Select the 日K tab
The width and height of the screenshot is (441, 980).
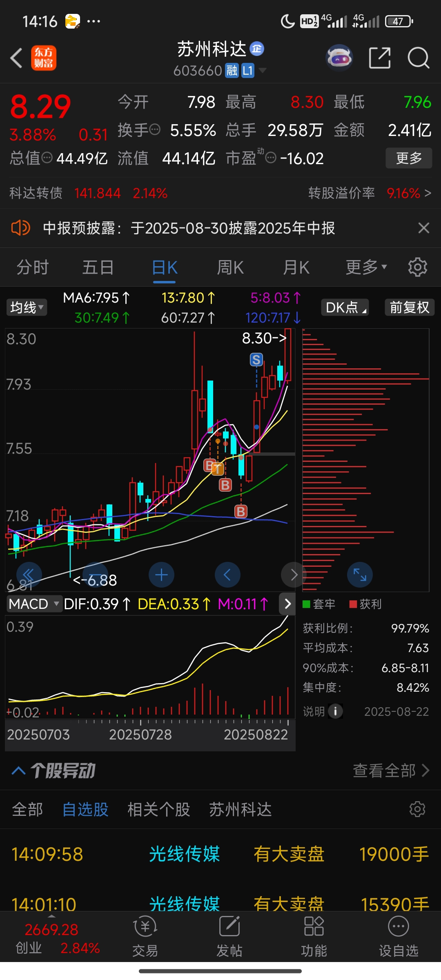[165, 267]
